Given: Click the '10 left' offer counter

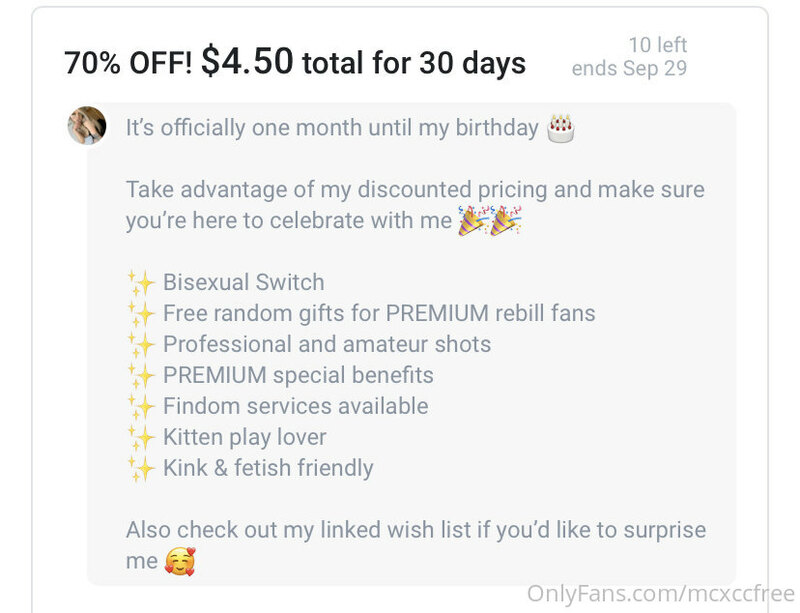Looking at the screenshot, I should [x=658, y=45].
